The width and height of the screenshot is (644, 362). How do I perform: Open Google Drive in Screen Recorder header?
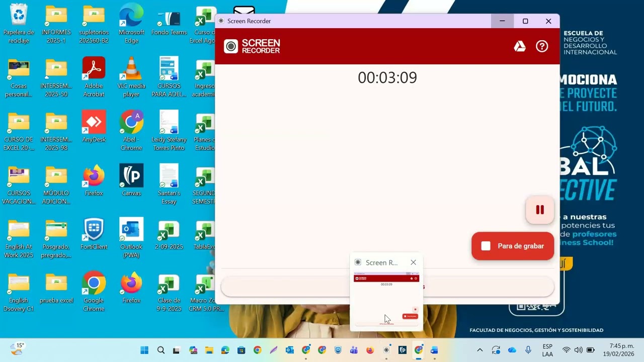tap(520, 46)
